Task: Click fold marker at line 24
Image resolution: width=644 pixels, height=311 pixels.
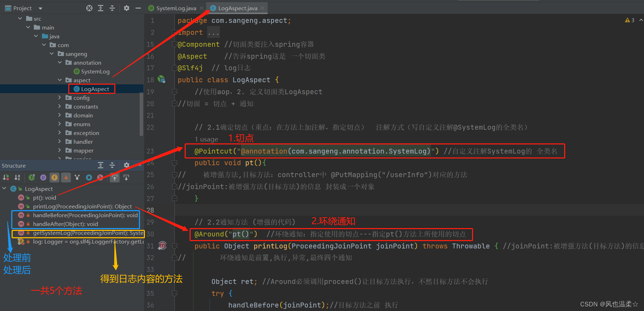Action: click(174, 163)
